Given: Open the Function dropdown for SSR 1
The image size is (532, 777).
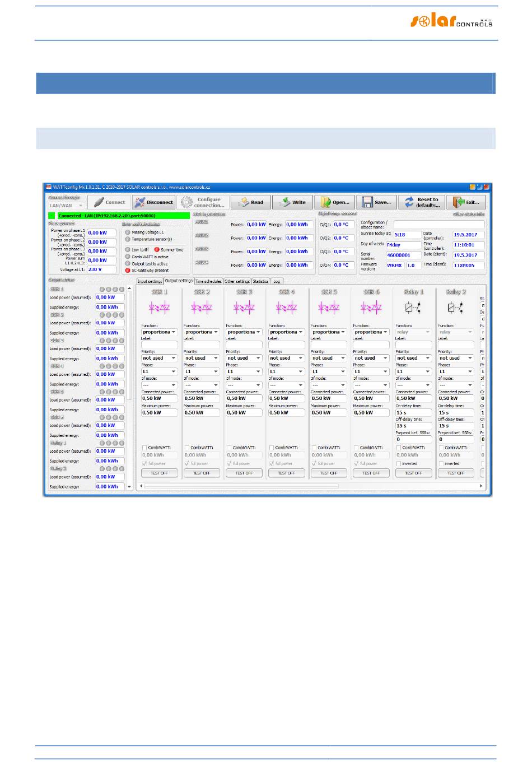Looking at the screenshot, I should click(160, 332).
